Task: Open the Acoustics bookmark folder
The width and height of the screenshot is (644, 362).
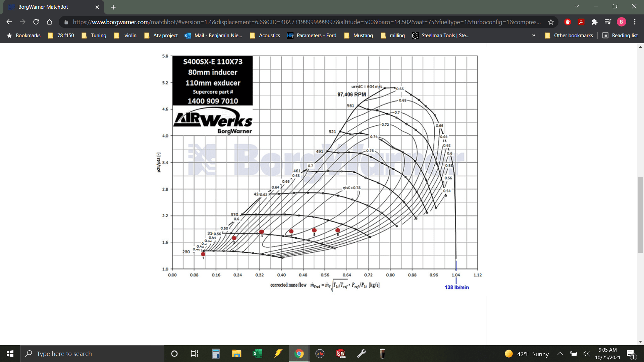Action: point(265,36)
